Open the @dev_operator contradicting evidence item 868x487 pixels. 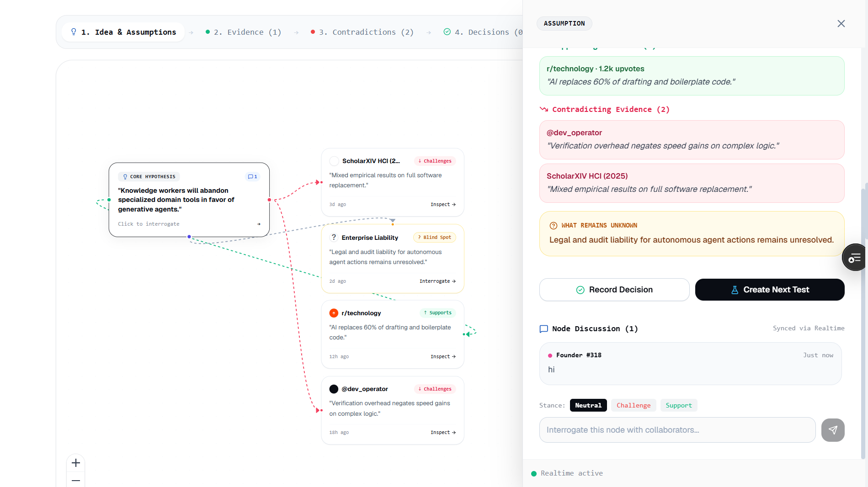coord(692,140)
